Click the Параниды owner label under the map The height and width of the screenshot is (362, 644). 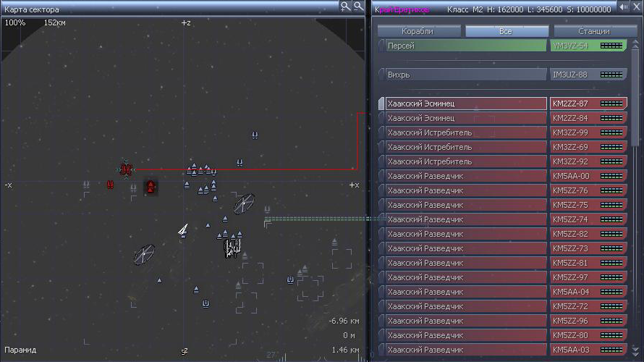click(x=20, y=350)
